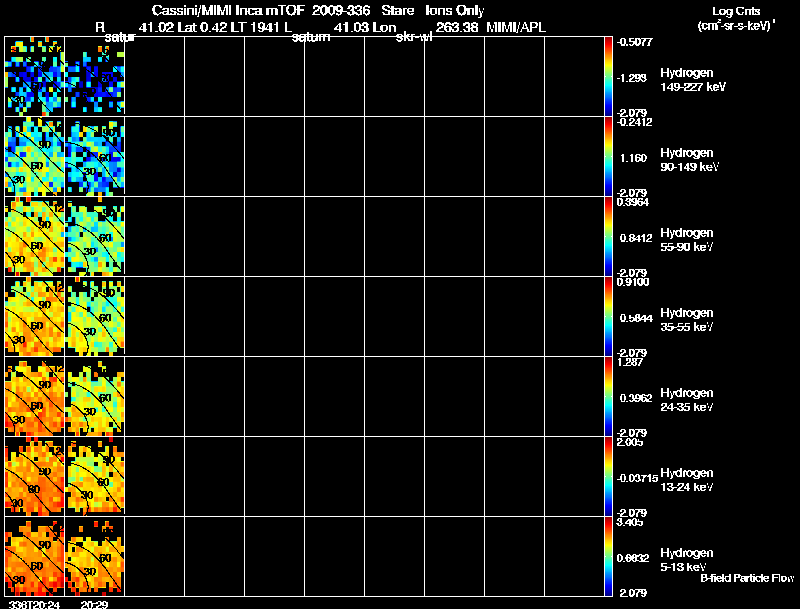Image resolution: width=800 pixels, height=609 pixels.
Task: Click the color bar for Hydrogen 90-149 keV
Action: click(608, 156)
